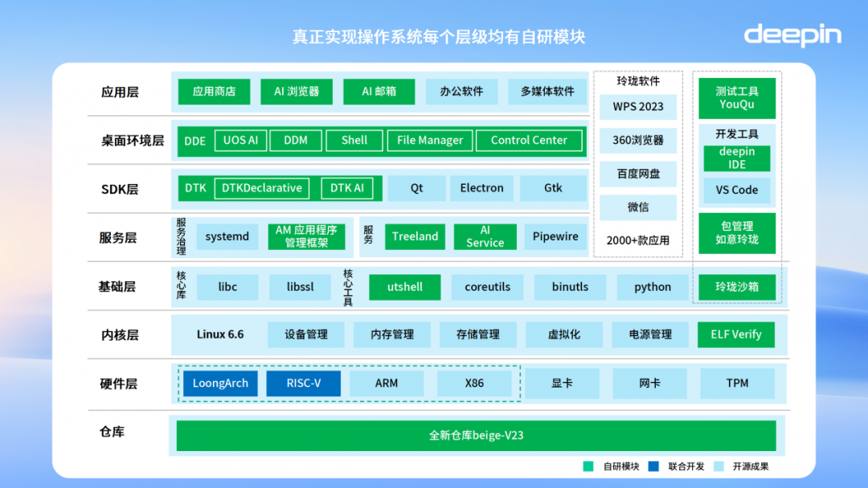The width and height of the screenshot is (868, 488).
Task: Click the X86 box
Action: pos(474,383)
